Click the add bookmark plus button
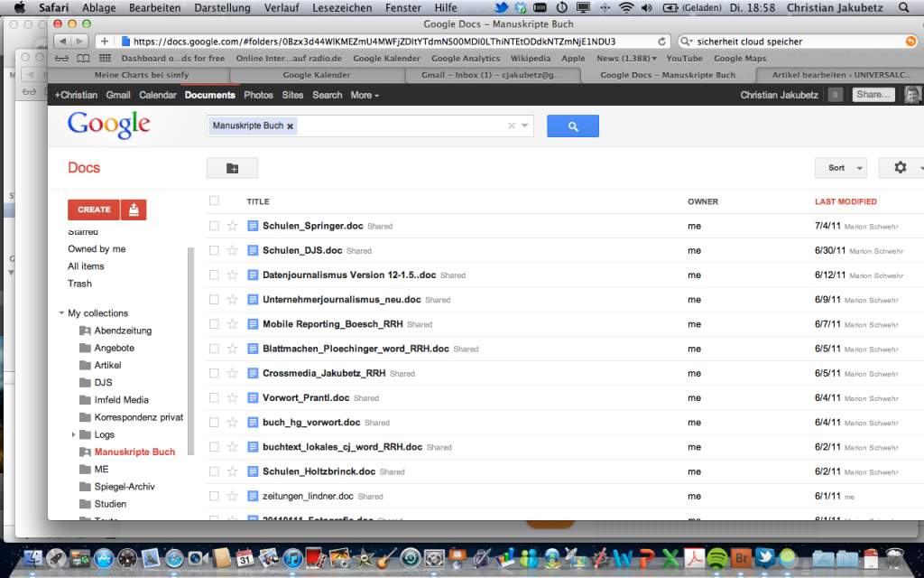Image resolution: width=924 pixels, height=578 pixels. pyautogui.click(x=105, y=42)
